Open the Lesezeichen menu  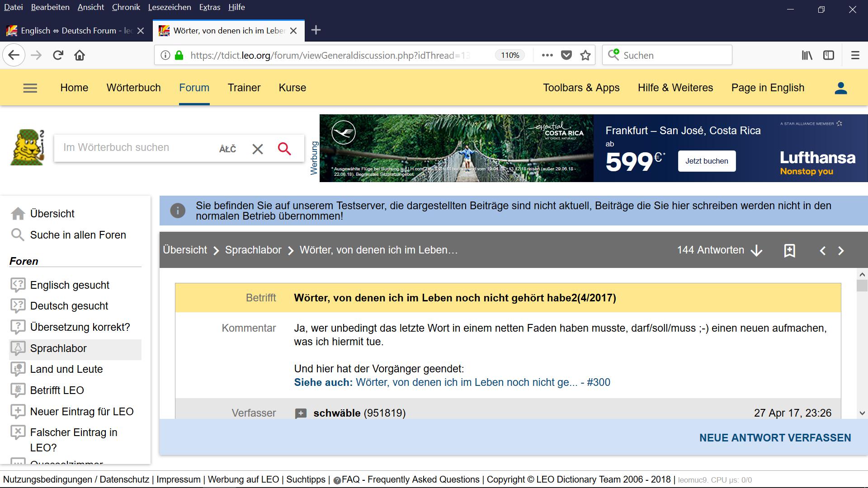[170, 7]
